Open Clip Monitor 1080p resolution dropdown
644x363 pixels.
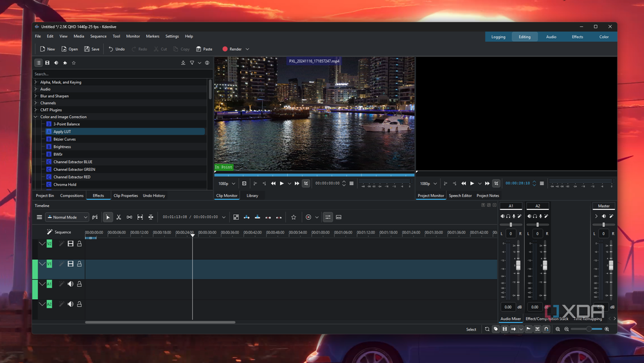pyautogui.click(x=227, y=183)
